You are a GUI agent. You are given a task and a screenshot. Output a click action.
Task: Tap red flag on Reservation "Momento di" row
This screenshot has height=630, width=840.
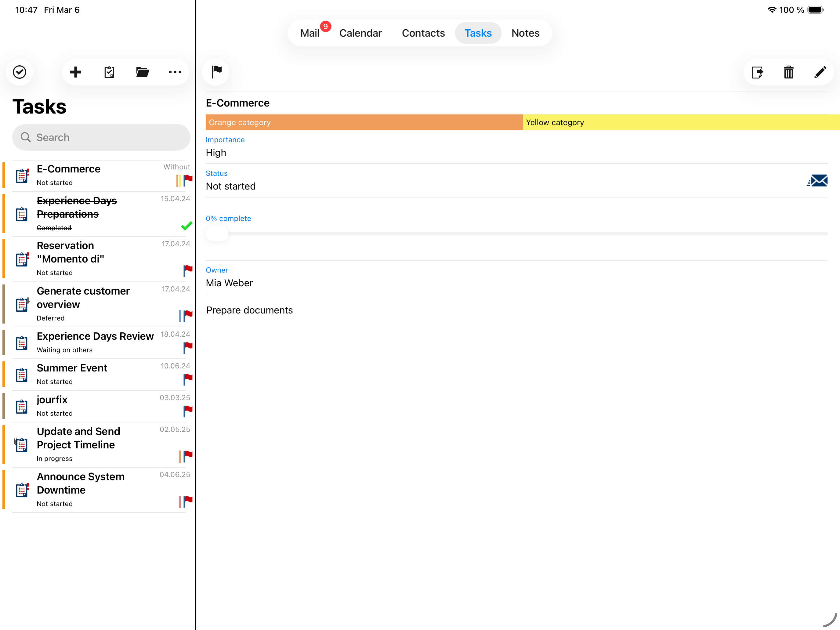click(x=188, y=270)
